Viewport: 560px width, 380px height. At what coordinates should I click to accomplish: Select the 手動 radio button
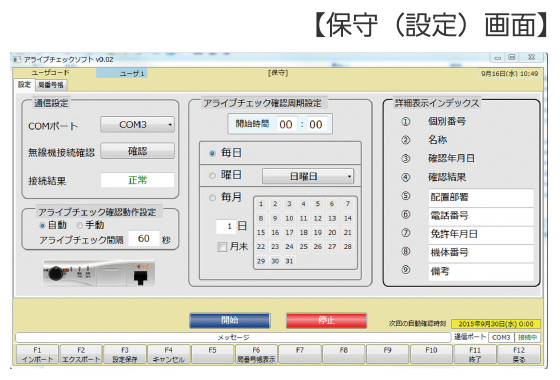pos(80,225)
